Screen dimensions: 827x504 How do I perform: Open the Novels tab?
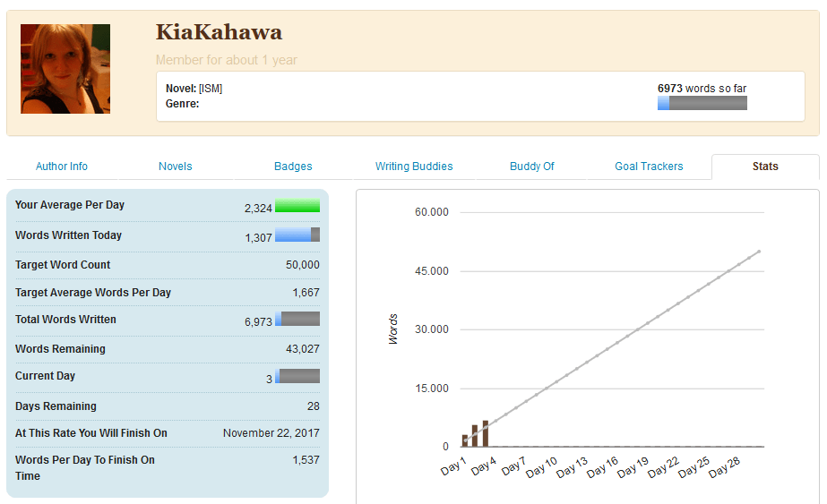click(176, 167)
